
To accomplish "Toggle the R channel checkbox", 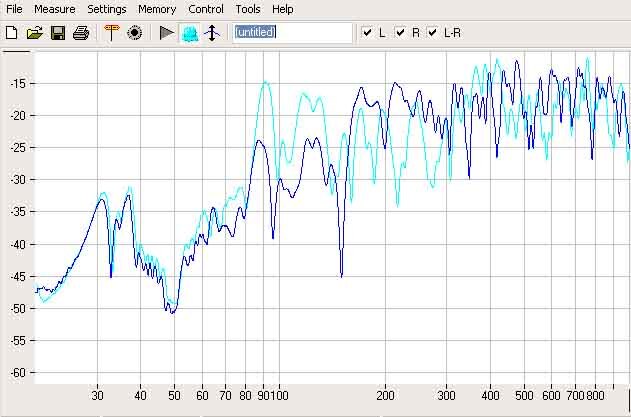I will tap(400, 33).
